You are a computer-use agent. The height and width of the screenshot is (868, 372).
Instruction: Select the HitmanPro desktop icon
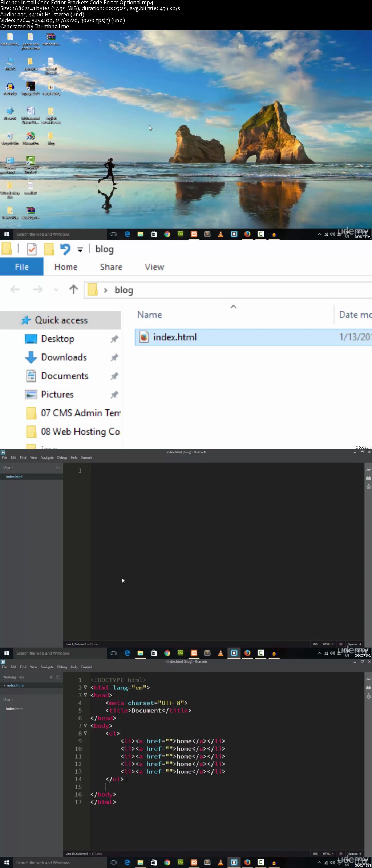click(31, 139)
